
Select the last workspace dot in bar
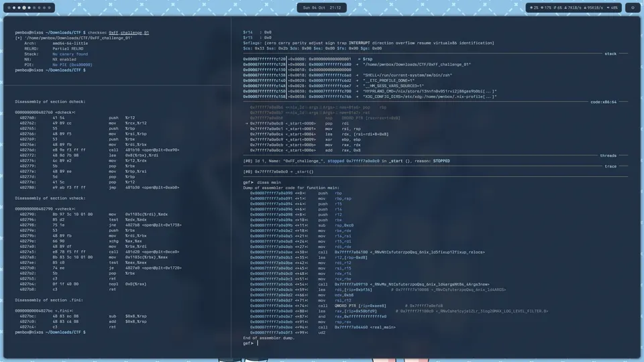[x=49, y=8]
